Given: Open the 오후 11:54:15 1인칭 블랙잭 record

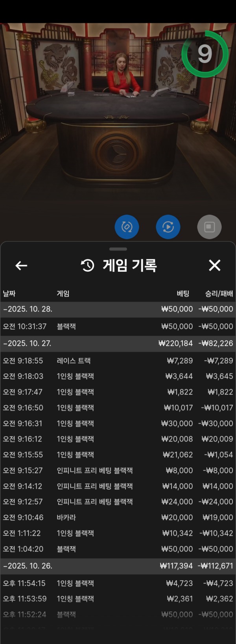Looking at the screenshot, I should point(118,583).
